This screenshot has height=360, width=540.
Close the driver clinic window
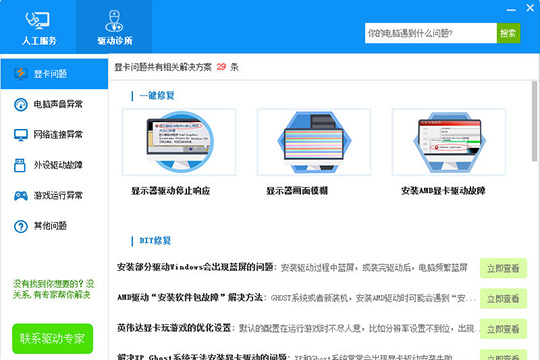click(x=530, y=8)
